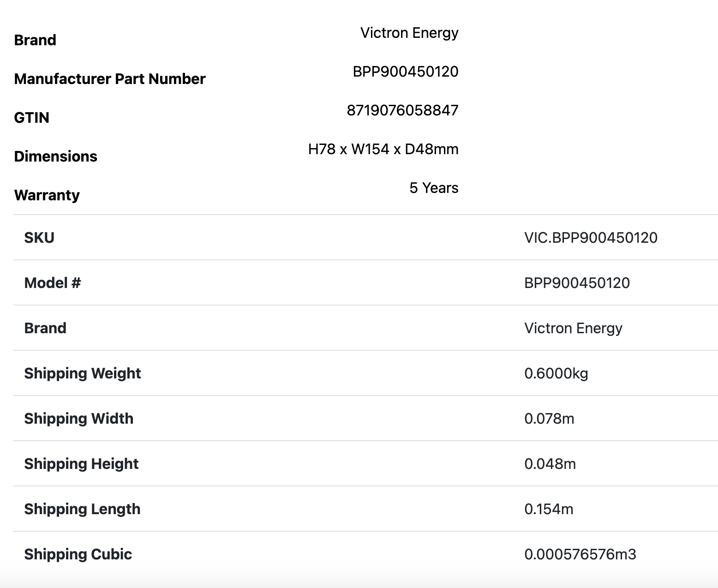Select the 0.078m width value
The height and width of the screenshot is (588, 718).
point(549,419)
